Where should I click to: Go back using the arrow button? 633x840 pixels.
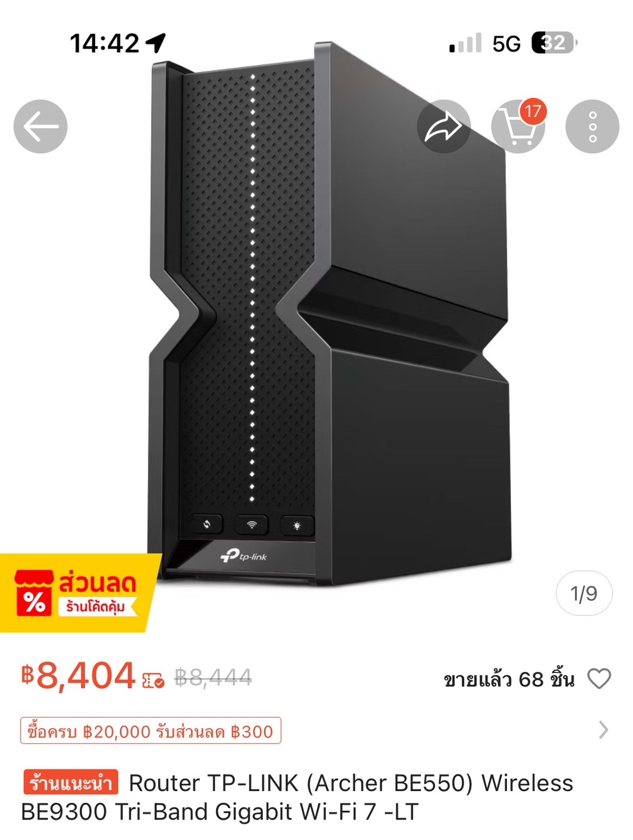[x=40, y=127]
